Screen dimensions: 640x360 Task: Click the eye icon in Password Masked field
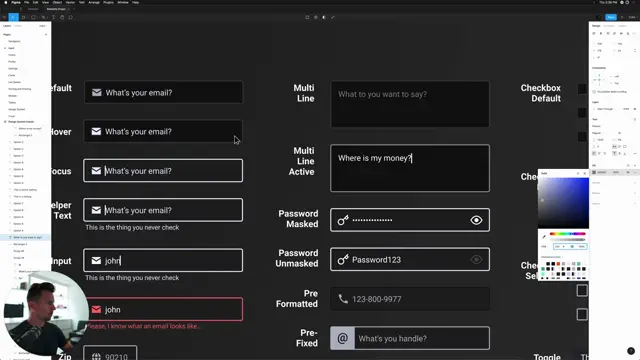coord(476,220)
